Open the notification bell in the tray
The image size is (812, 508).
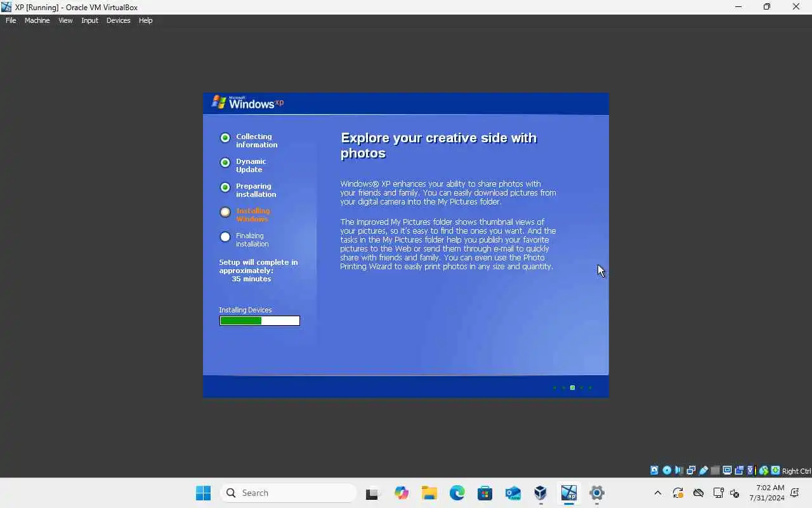[795, 493]
